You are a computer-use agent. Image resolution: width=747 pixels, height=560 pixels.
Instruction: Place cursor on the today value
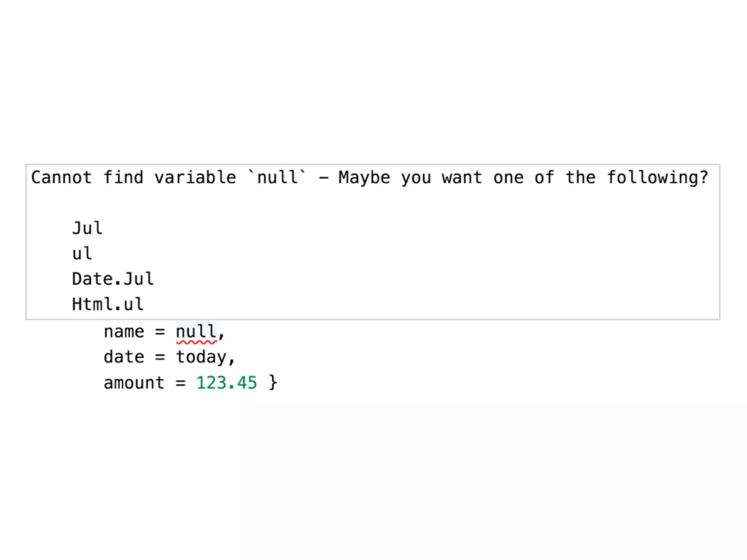(201, 358)
